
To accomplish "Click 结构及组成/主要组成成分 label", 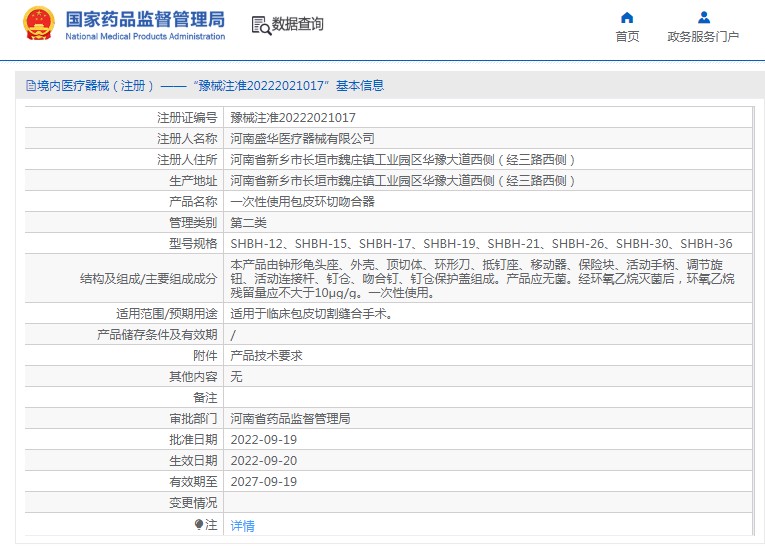I will tap(149, 279).
